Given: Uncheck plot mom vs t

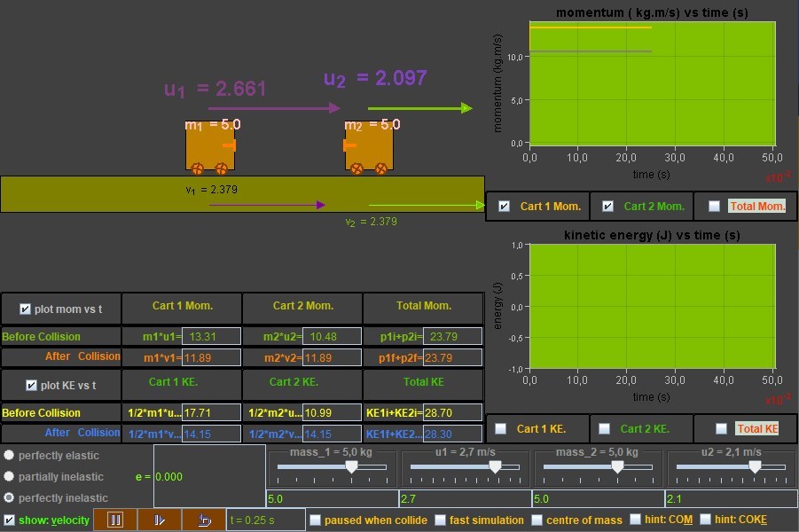Looking at the screenshot, I should (x=25, y=309).
